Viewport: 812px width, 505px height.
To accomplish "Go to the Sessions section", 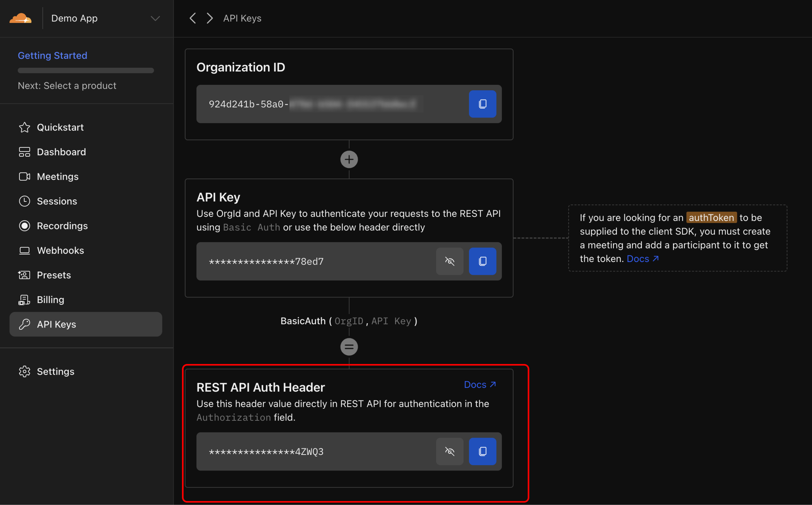I will pos(57,201).
